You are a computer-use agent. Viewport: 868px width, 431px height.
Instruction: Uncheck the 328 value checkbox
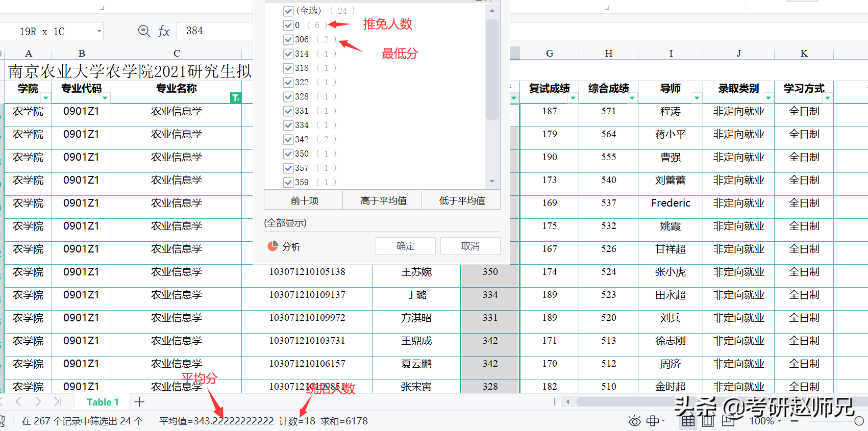tap(288, 96)
